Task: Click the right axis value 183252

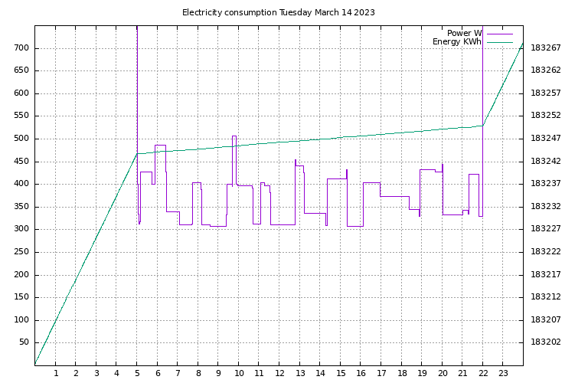Action: tap(546, 115)
